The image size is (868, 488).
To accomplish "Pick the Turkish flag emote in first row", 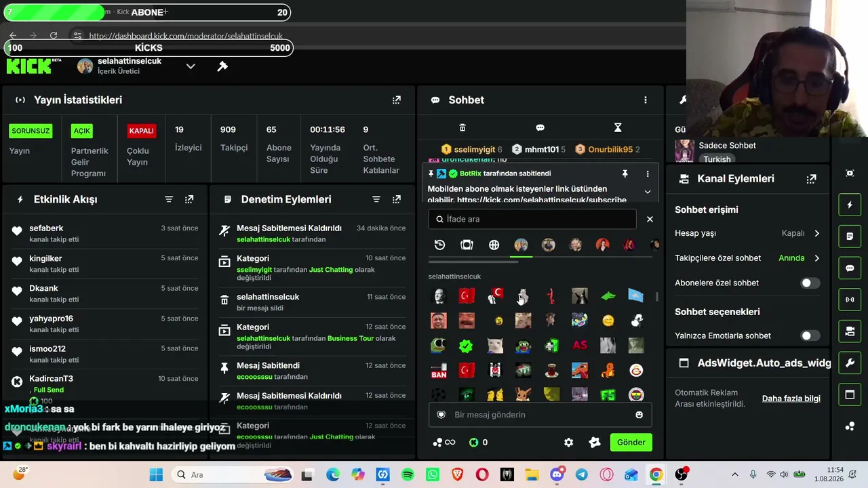I will pyautogui.click(x=467, y=296).
